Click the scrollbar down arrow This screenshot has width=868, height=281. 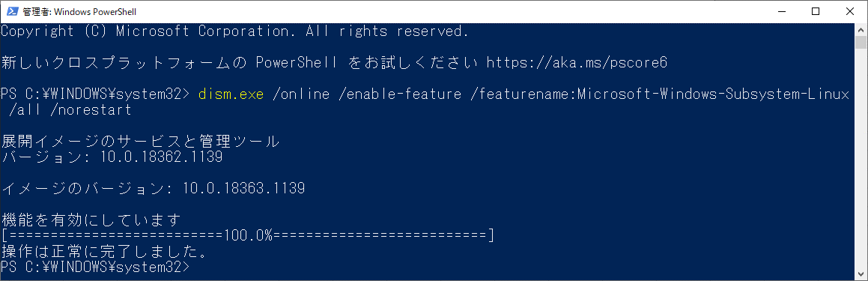tap(861, 274)
